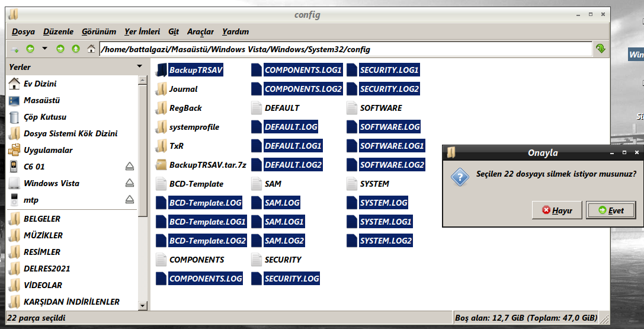Image resolution: width=644 pixels, height=329 pixels.
Task: Open the Görünüm menu
Action: click(x=98, y=31)
